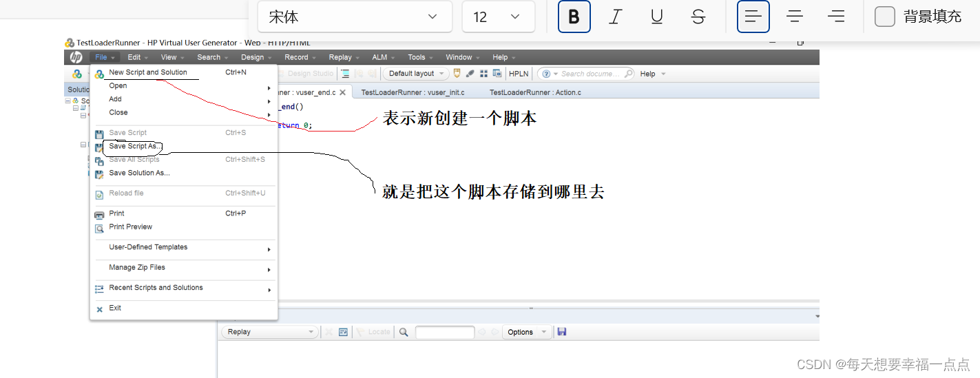Click the pen-shaped toolbar icon

tap(470, 74)
